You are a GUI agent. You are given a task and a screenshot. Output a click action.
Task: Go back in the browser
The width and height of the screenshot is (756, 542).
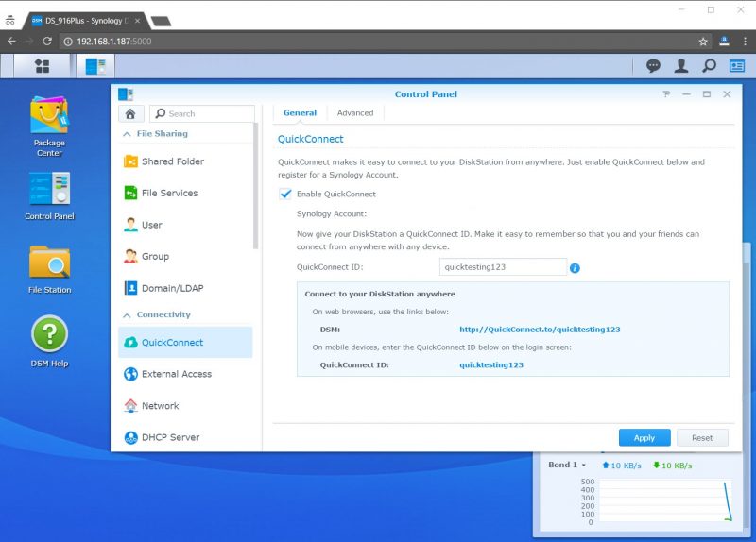pos(11,42)
